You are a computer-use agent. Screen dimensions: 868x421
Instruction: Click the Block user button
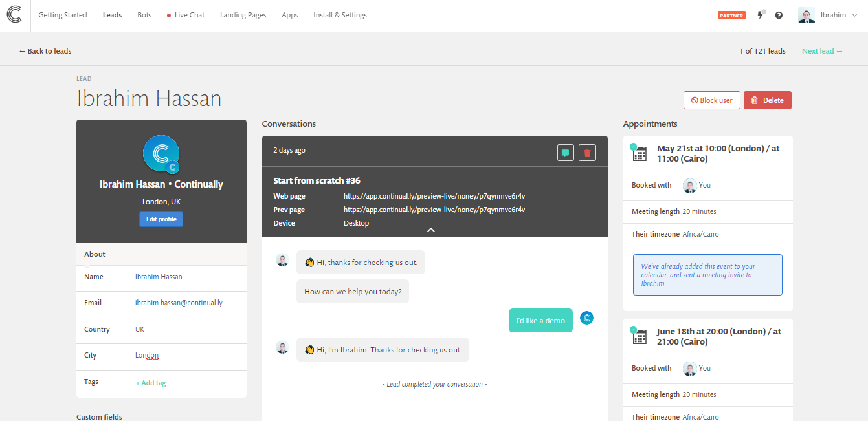(711, 100)
